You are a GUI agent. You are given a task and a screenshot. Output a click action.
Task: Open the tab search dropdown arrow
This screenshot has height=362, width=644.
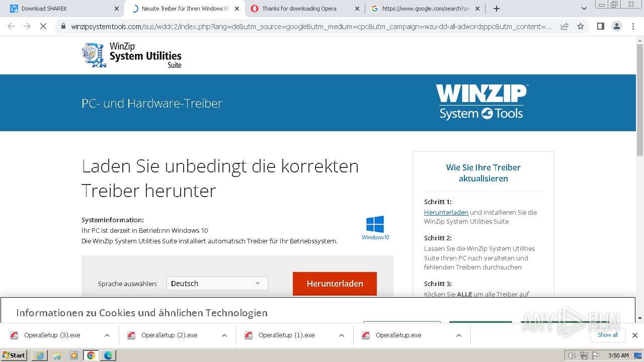click(x=584, y=9)
